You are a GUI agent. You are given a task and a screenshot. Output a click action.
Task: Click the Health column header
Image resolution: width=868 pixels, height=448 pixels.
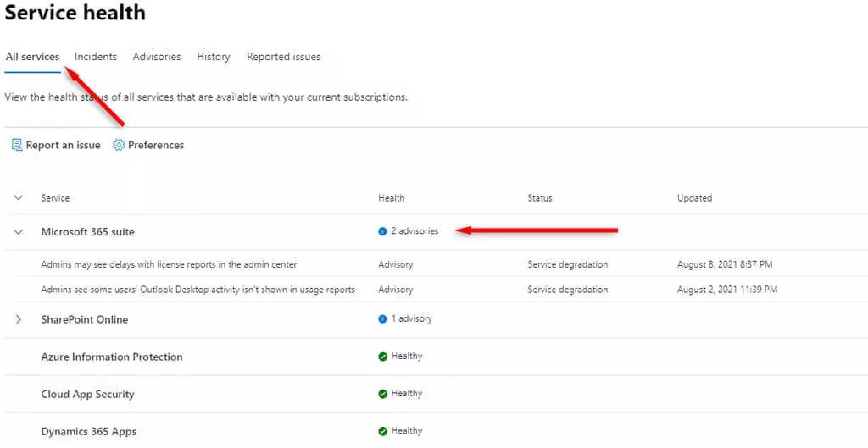392,198
